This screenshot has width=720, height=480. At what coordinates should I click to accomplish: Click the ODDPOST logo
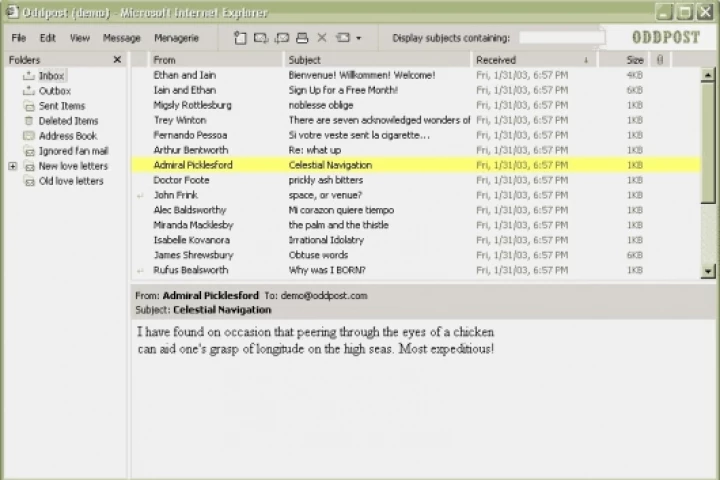tap(666, 37)
